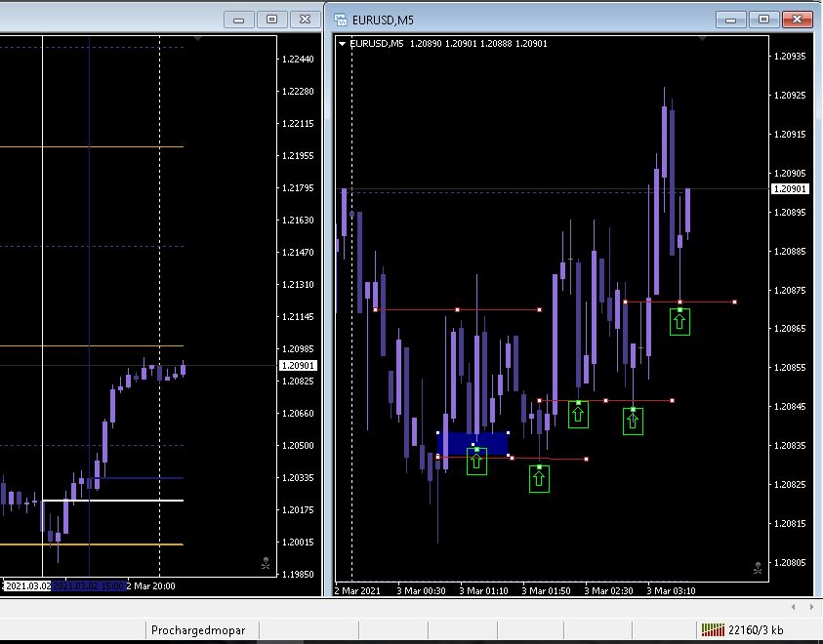Click the 1.20805 price scale label
The image size is (823, 644).
coord(790,563)
